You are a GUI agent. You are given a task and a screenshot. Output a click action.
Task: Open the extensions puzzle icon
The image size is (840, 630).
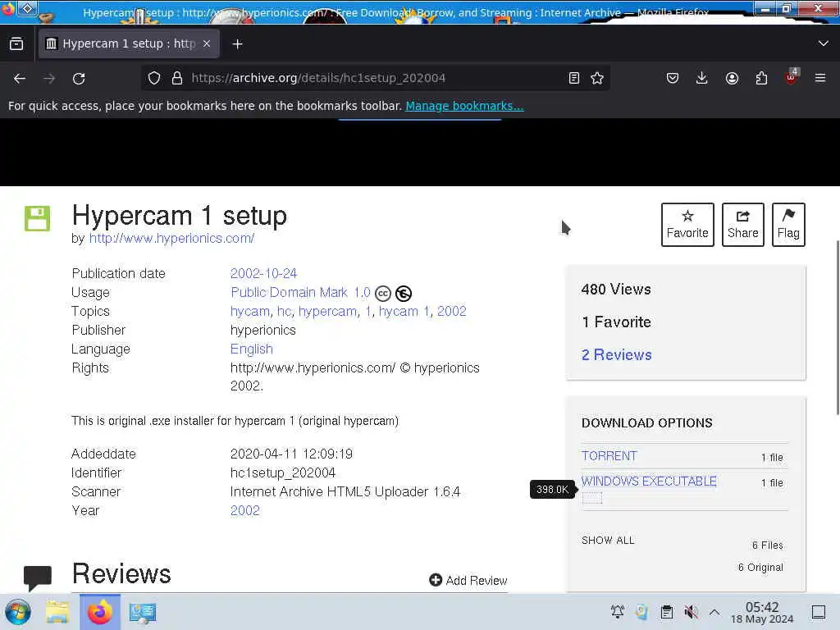[x=761, y=78]
